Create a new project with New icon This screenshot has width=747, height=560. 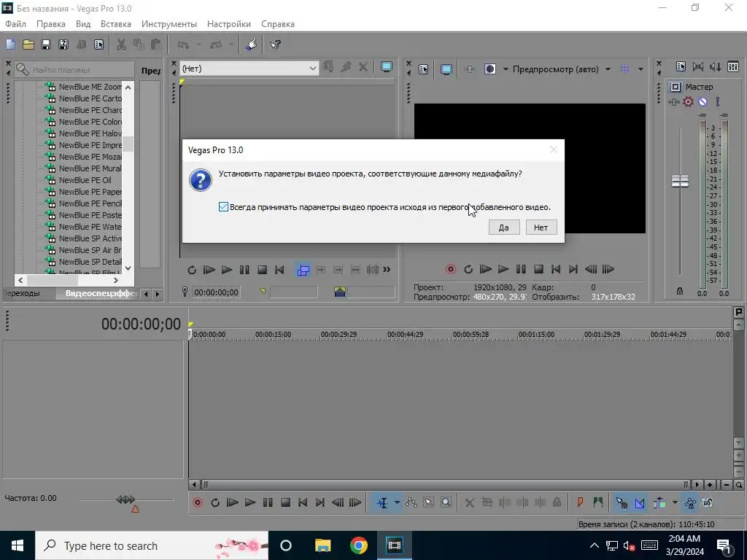point(10,44)
